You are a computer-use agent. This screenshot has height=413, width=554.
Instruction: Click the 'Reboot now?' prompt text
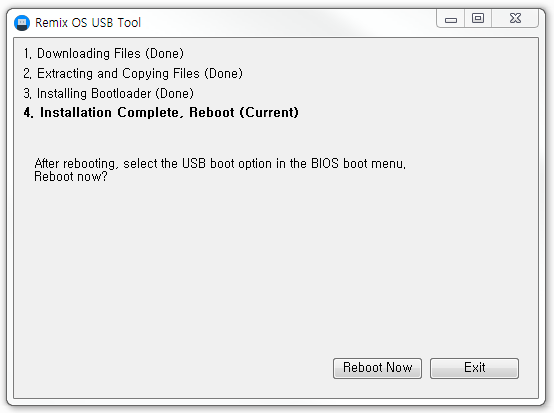point(71,176)
